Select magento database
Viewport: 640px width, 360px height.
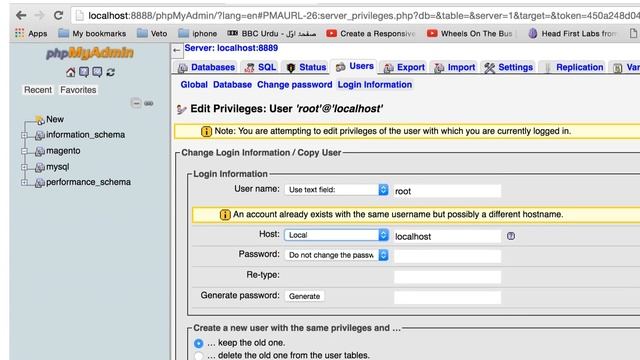coord(63,151)
